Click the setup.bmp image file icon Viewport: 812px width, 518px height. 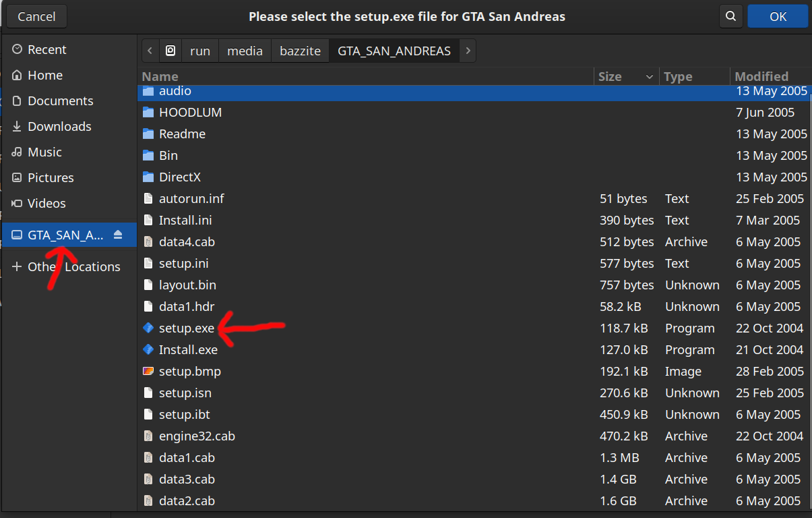148,371
